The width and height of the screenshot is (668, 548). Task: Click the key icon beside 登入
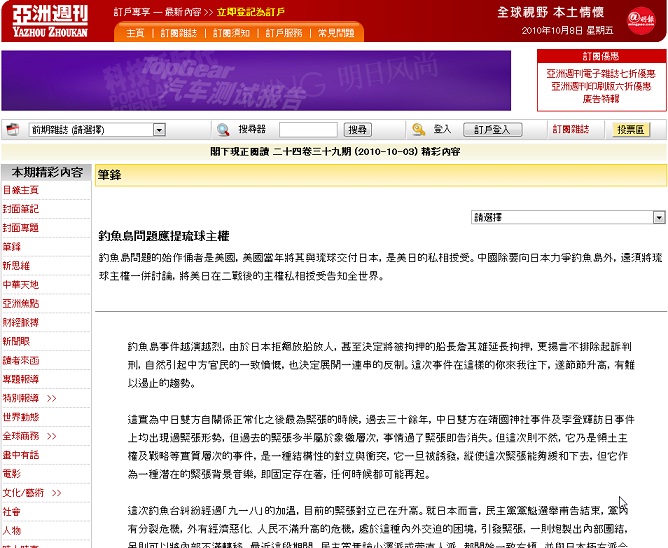tap(418, 129)
